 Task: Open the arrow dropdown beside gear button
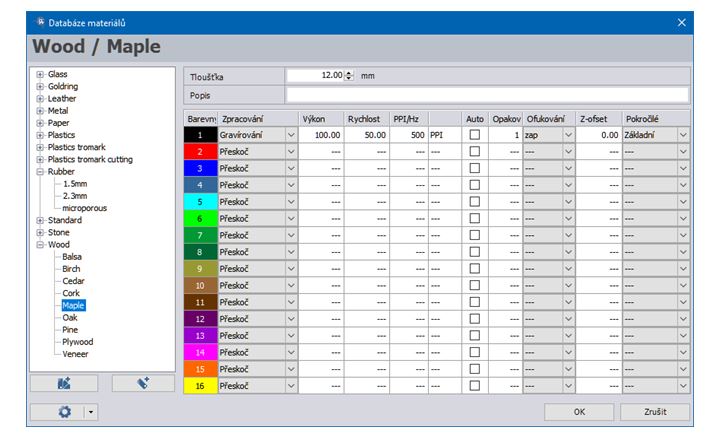(89, 411)
